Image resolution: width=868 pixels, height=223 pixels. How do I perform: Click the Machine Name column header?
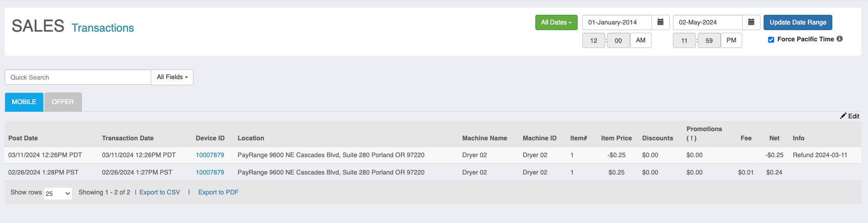[484, 138]
